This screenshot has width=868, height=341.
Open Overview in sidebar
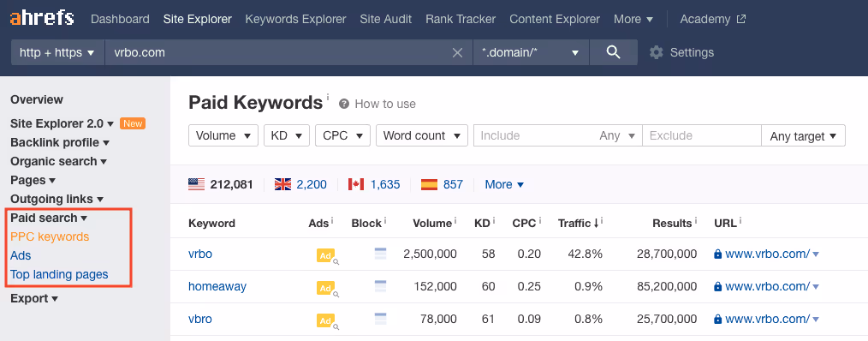[x=37, y=99]
